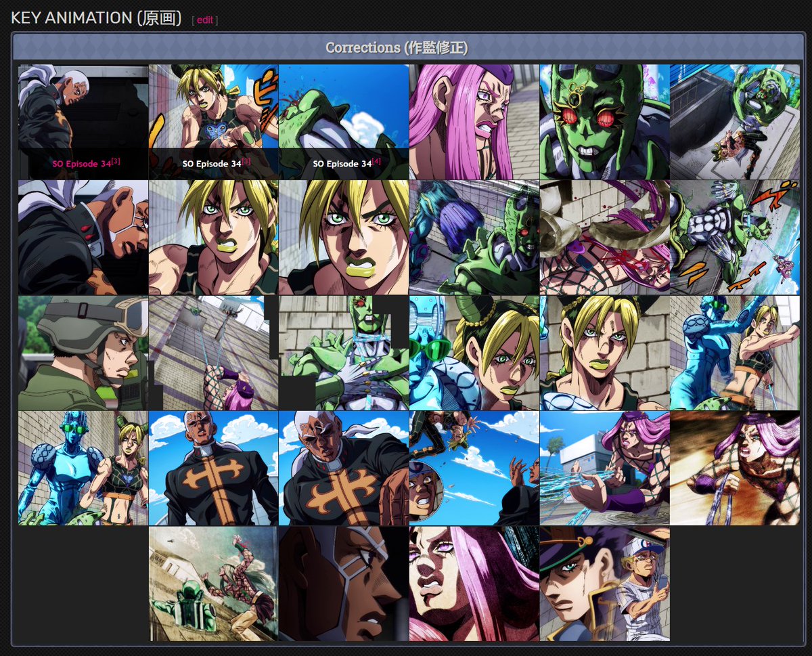Open thumbnail of Pucci close-up with red buttons
The height and width of the screenshot is (656, 812).
pos(83,238)
